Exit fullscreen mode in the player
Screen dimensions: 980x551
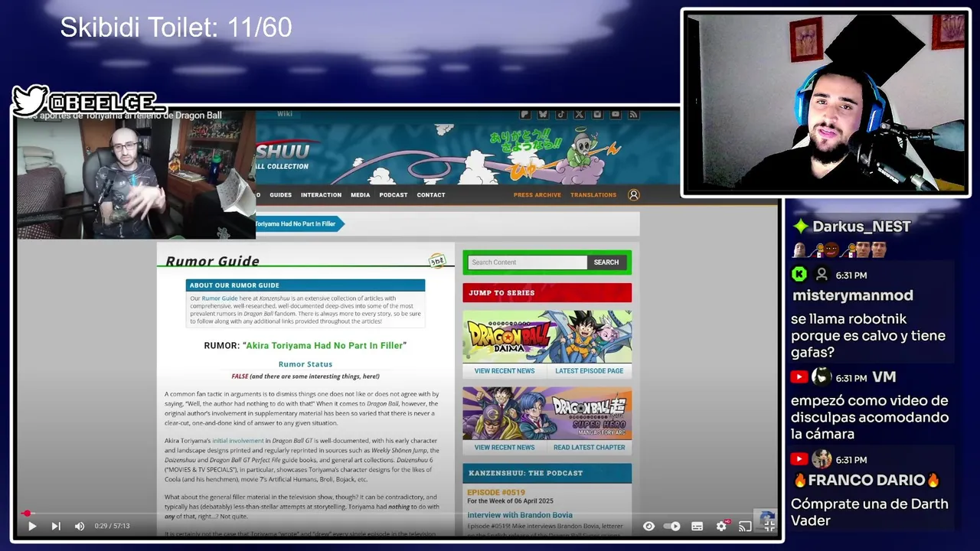pyautogui.click(x=769, y=527)
